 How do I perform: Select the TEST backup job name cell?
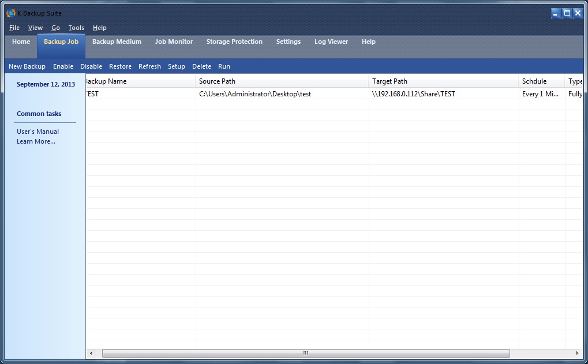(141, 93)
